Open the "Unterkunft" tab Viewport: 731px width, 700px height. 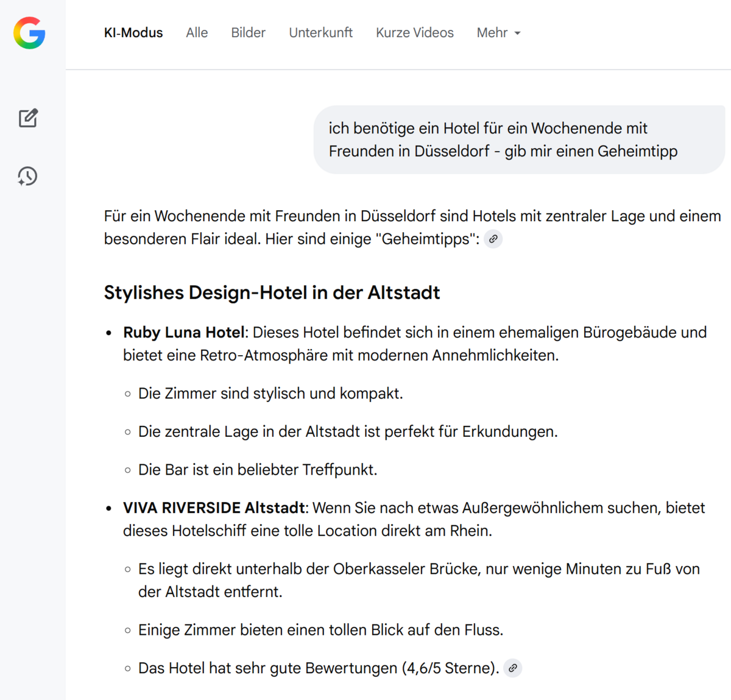tap(320, 33)
